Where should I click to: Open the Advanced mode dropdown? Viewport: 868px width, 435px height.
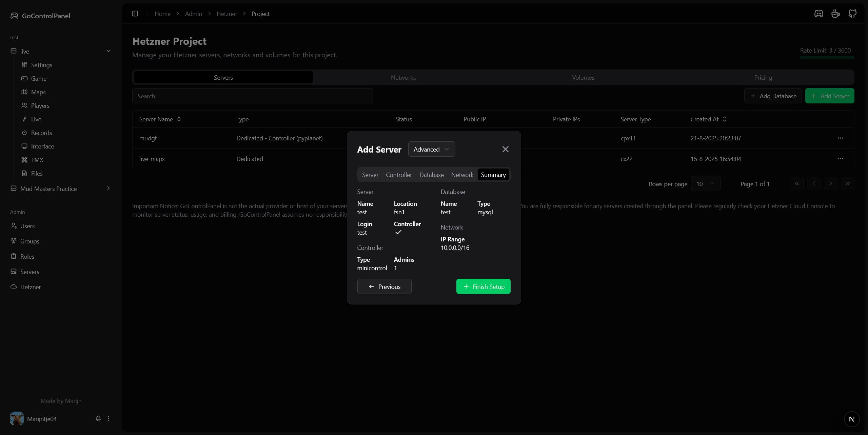tap(431, 149)
